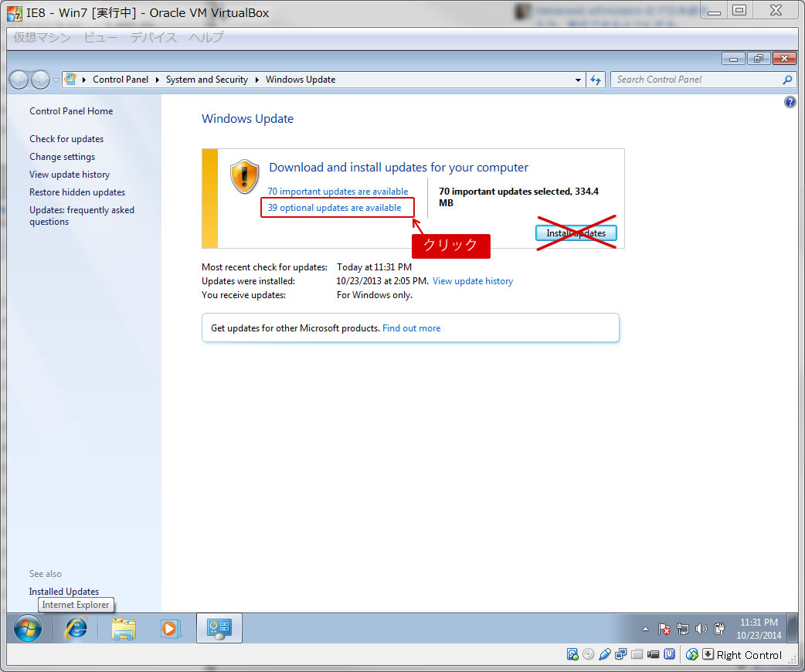The height and width of the screenshot is (672, 805).
Task: Open the ヘルプ menu
Action: (205, 38)
